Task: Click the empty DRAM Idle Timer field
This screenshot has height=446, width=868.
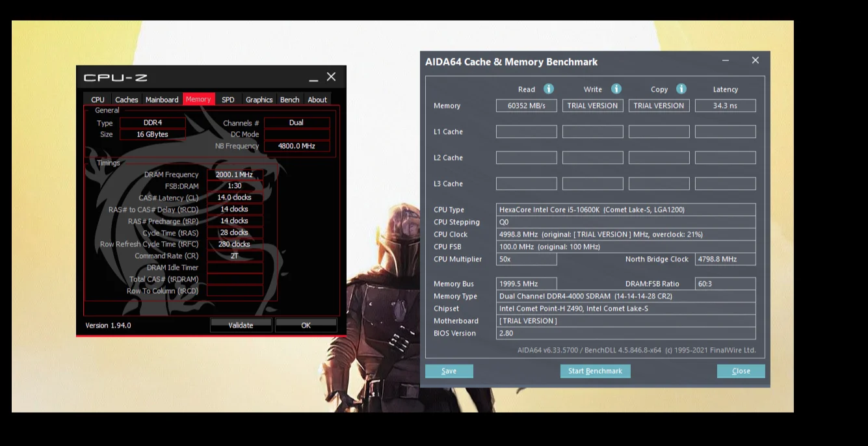Action: click(235, 267)
